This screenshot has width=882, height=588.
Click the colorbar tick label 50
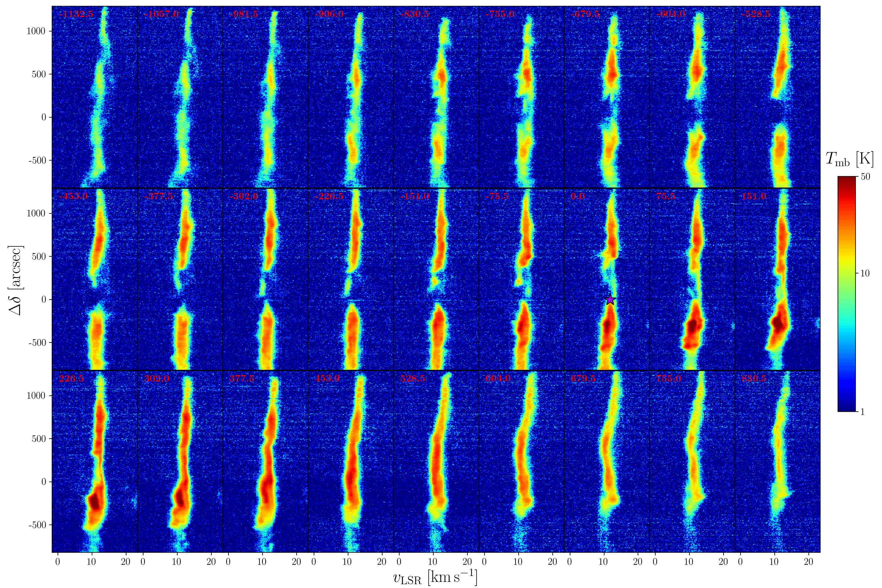click(x=865, y=177)
